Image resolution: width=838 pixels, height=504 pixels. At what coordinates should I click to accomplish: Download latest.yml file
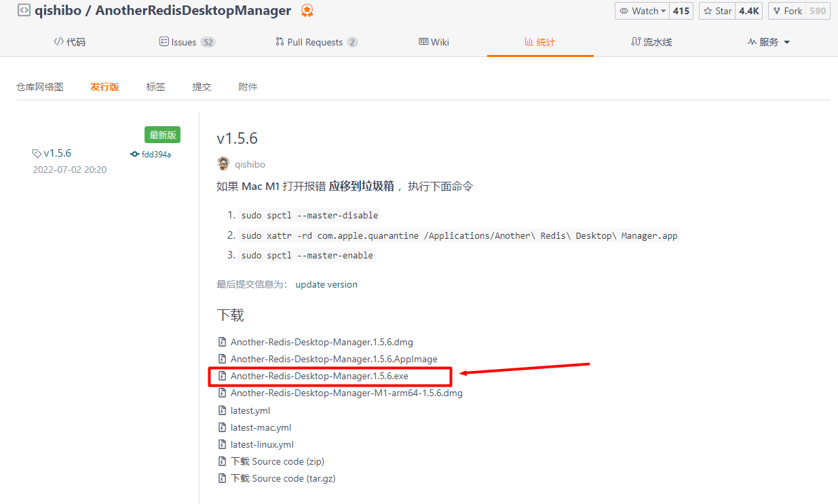pos(250,410)
